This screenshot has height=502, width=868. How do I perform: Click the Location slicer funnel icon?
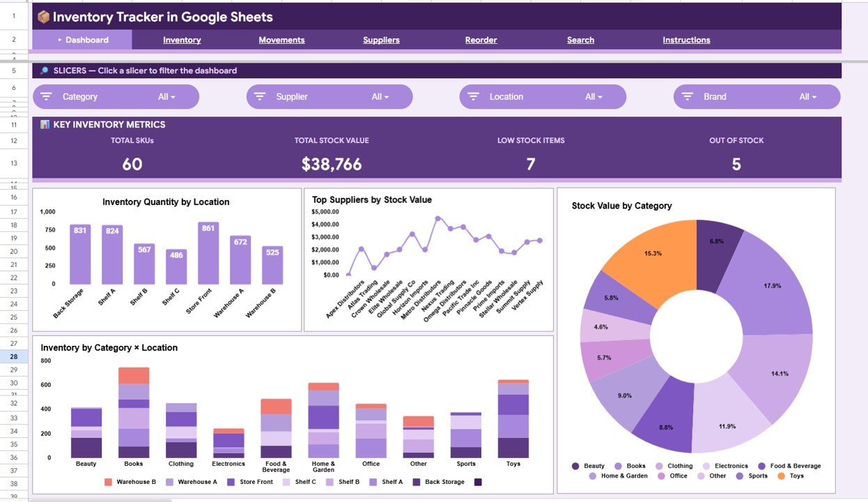(x=473, y=96)
